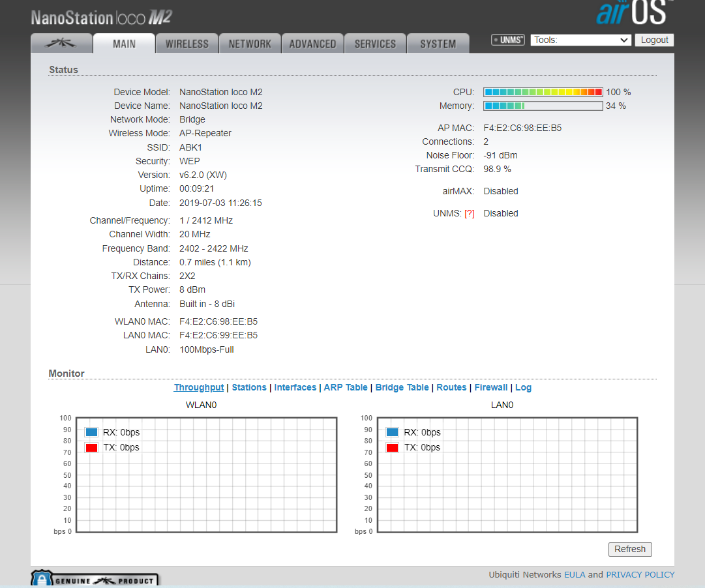Open the Log monitor link

pyautogui.click(x=523, y=387)
